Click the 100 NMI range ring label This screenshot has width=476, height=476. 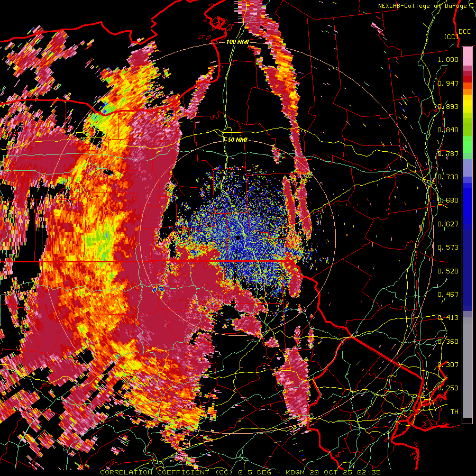[x=237, y=42]
